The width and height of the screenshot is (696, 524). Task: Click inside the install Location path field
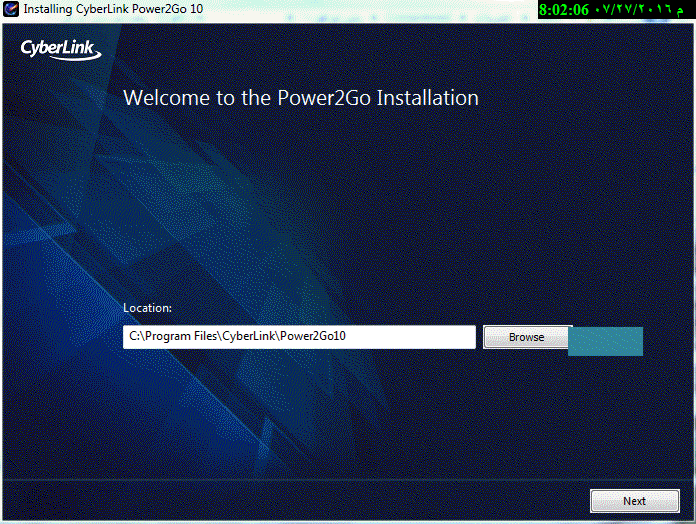pyautogui.click(x=299, y=337)
